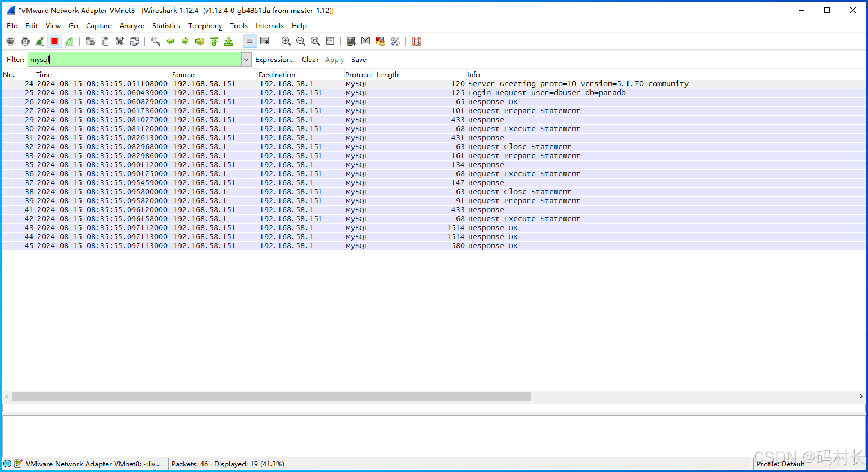Select packet 24 Server Greeting row

(x=433, y=84)
